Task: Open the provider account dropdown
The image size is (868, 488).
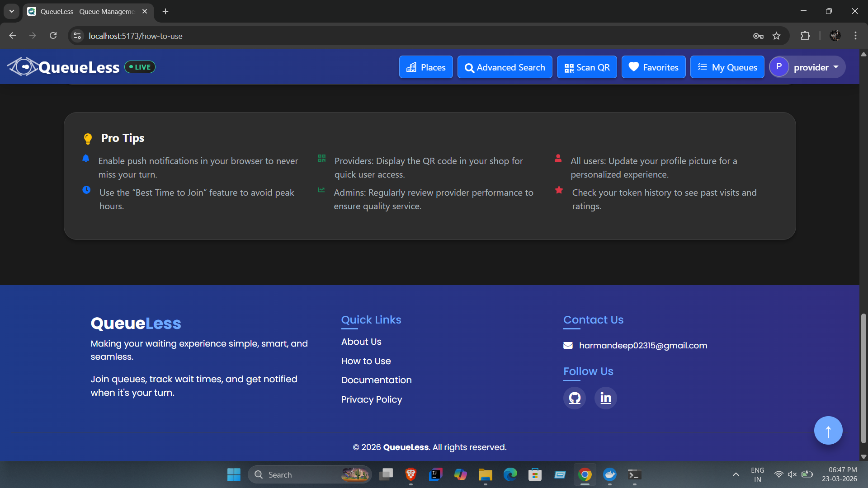Action: coord(807,67)
